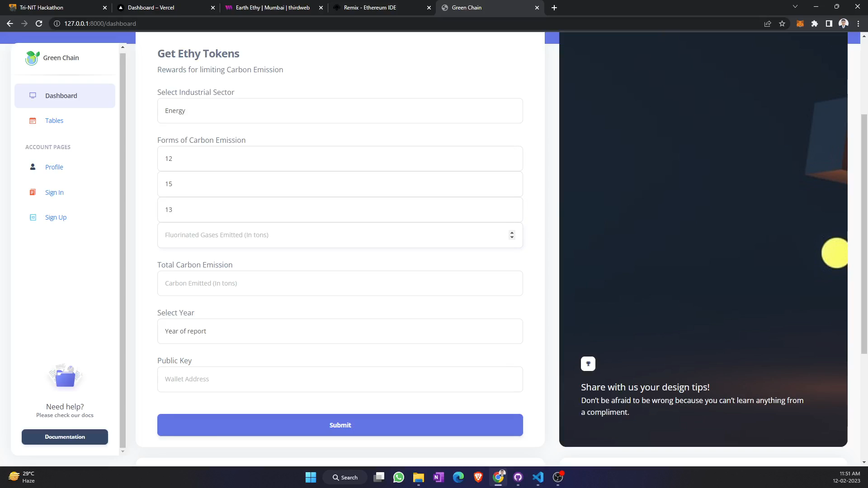
Task: Toggle the browser side panel icon
Action: [829, 23]
